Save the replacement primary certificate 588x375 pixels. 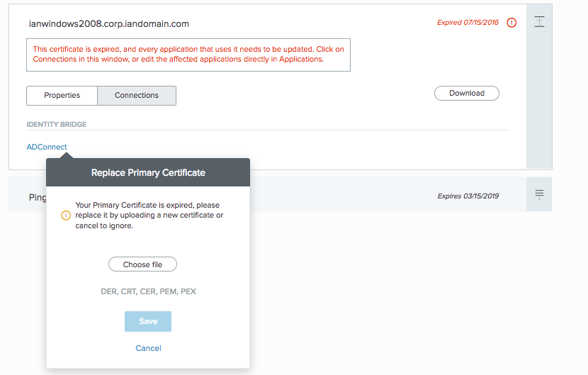[148, 321]
